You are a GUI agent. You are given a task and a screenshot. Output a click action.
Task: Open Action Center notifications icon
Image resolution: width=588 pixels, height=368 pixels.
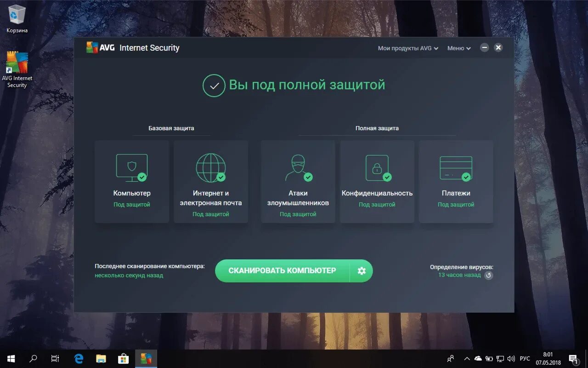click(x=573, y=359)
